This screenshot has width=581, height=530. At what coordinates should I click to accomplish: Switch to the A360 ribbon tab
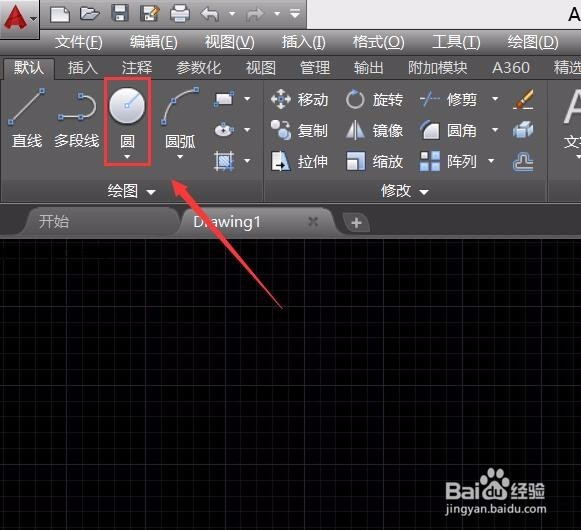(x=511, y=68)
